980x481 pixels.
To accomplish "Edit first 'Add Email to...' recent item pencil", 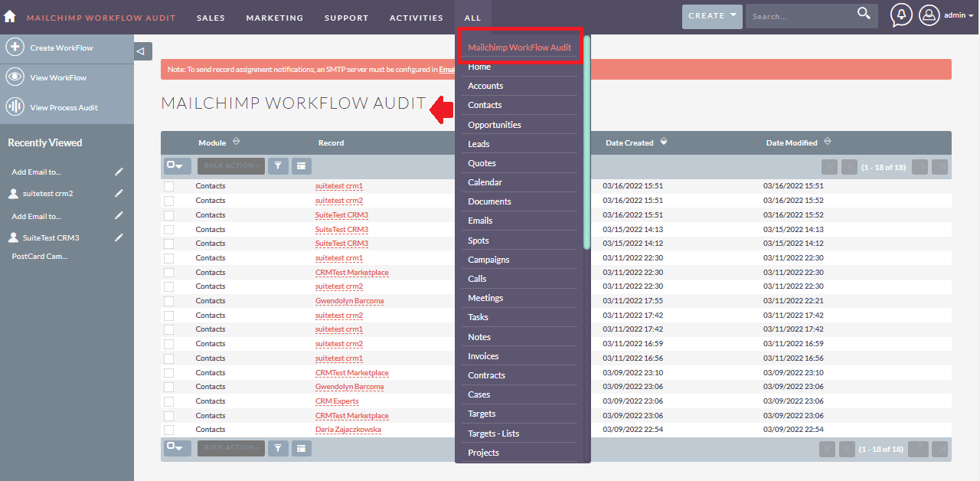I will tap(119, 172).
